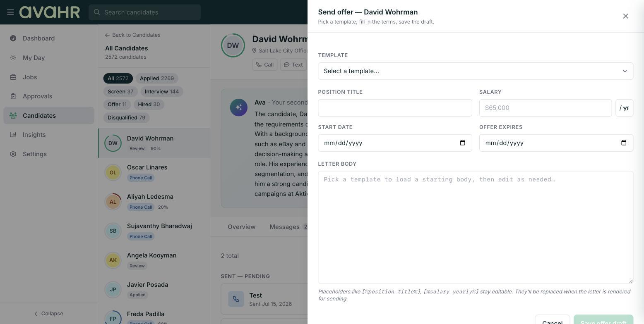Viewport: 644px width, 324px height.
Task: Filter candidates by Screen 37
Action: [x=120, y=92]
